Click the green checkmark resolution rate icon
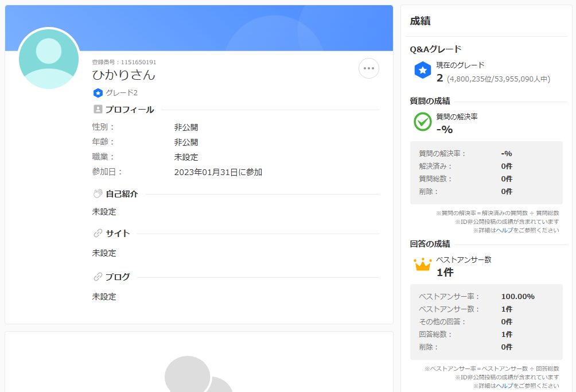576x392 pixels. [x=422, y=122]
